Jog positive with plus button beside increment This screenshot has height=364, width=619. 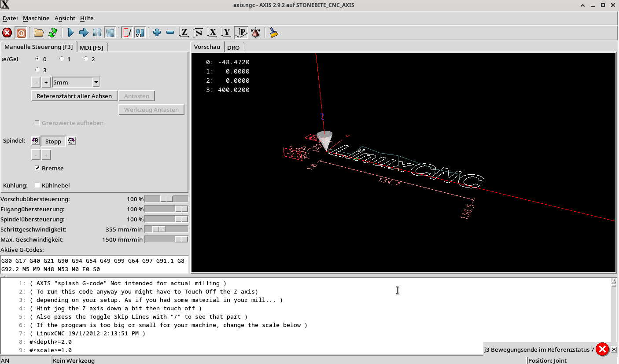[46, 82]
